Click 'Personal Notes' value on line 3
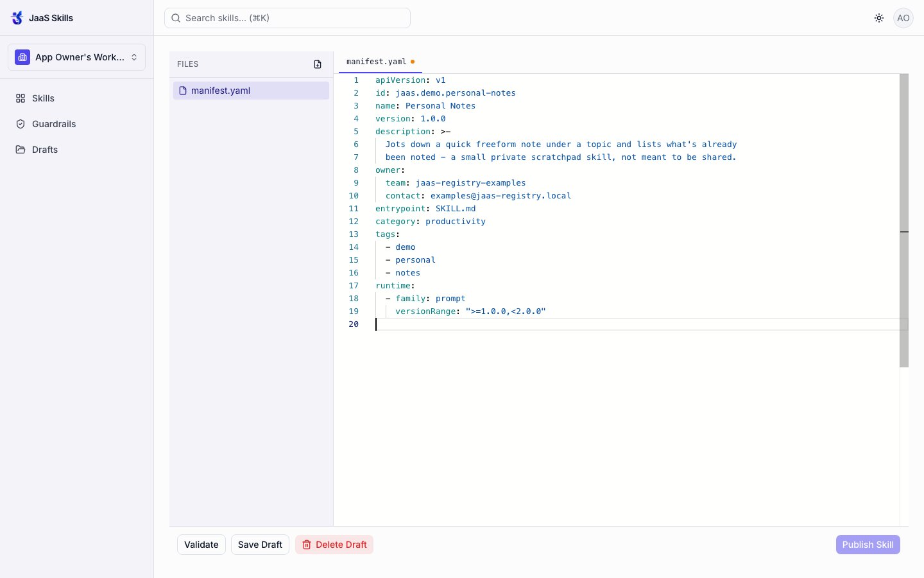The height and width of the screenshot is (578, 924). point(440,106)
